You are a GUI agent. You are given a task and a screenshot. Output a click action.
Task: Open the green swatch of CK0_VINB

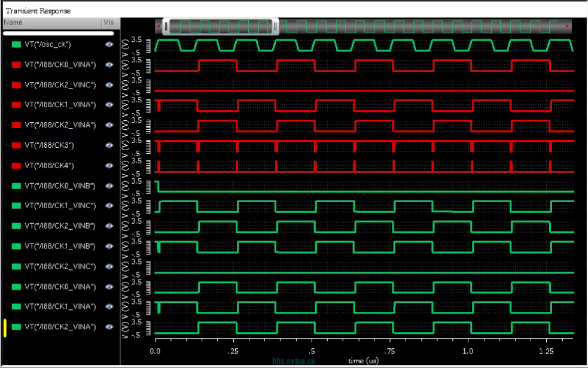(x=16, y=186)
